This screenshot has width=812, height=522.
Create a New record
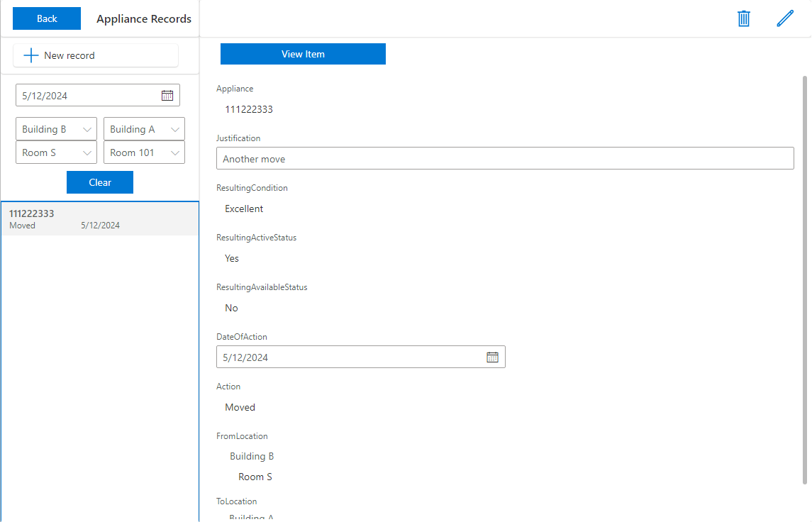(96, 55)
